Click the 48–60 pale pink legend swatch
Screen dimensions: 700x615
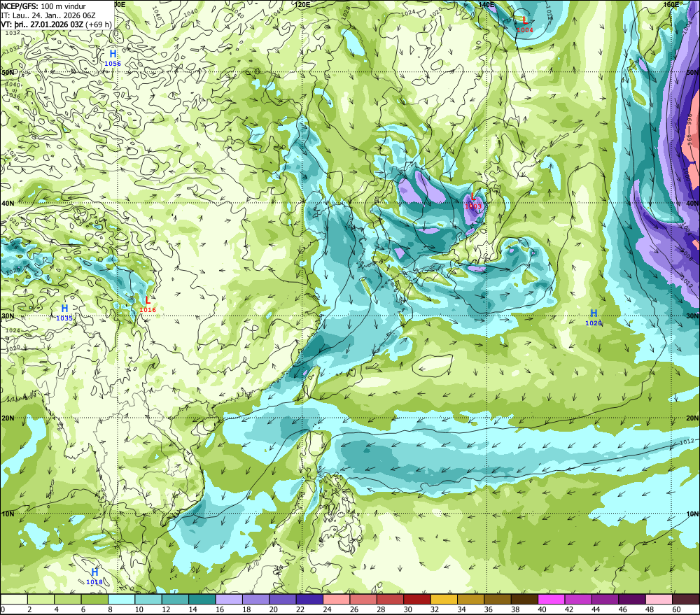click(x=659, y=599)
